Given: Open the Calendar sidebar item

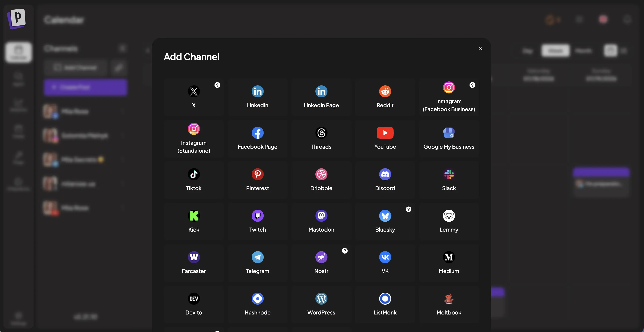Looking at the screenshot, I should (18, 52).
